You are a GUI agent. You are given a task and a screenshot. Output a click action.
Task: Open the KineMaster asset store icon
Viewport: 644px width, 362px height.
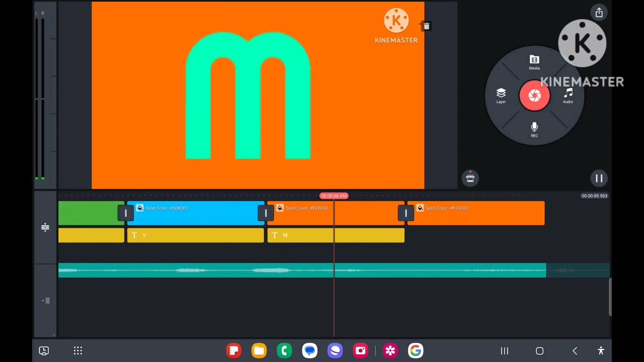point(470,177)
